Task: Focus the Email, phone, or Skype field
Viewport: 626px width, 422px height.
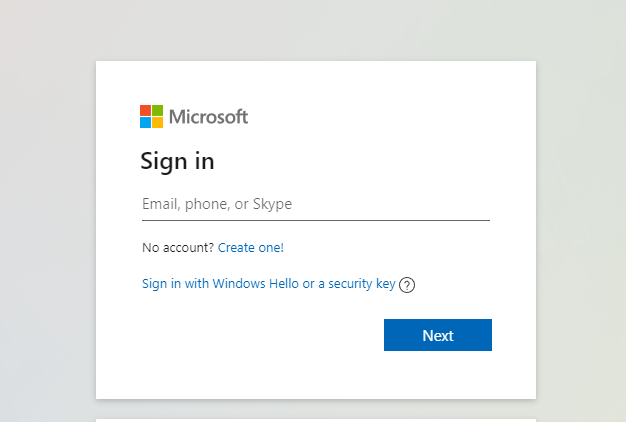Action: [316, 204]
